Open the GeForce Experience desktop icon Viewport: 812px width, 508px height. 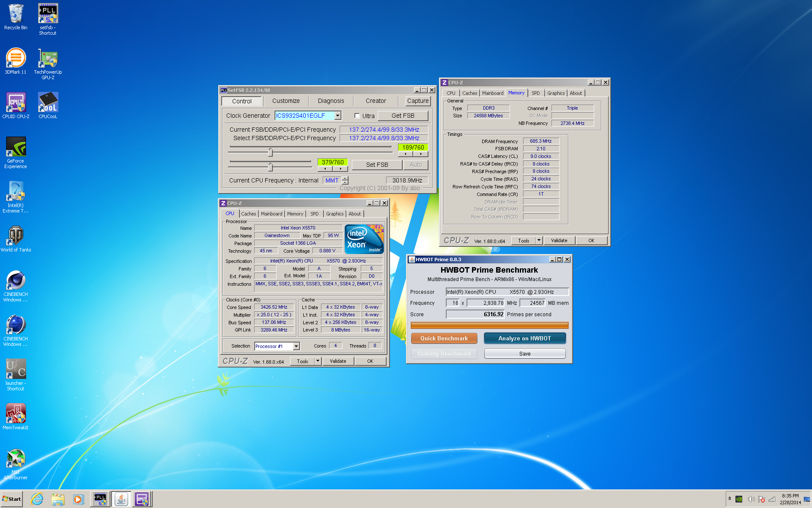tap(16, 152)
